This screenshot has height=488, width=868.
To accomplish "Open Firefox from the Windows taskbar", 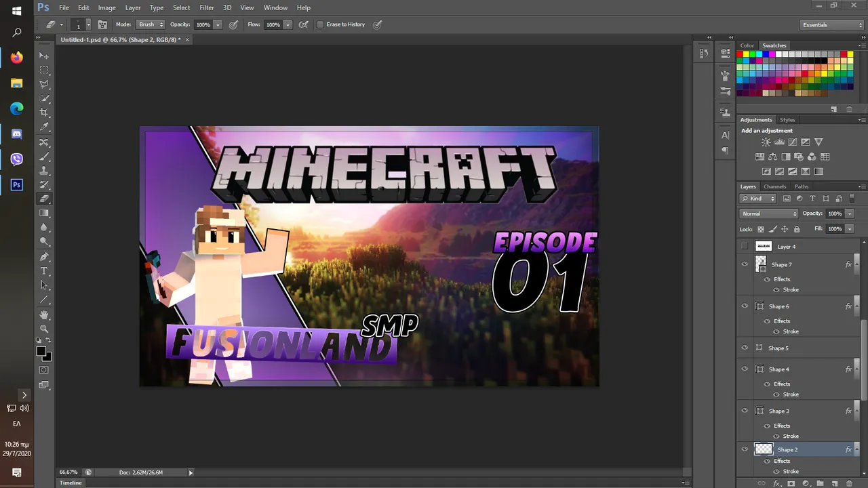I will [16, 58].
